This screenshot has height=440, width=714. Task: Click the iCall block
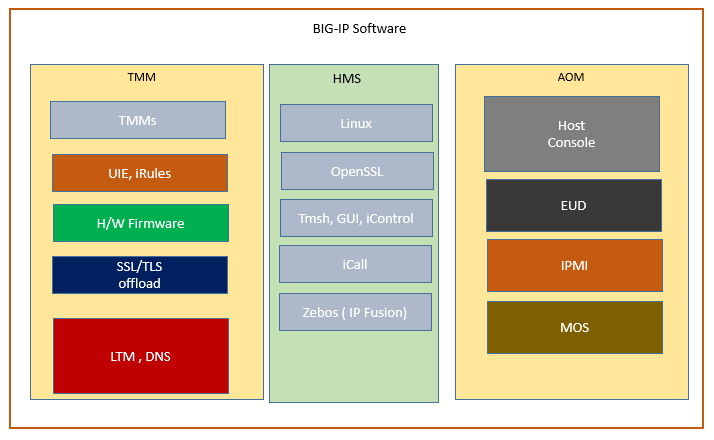[355, 264]
